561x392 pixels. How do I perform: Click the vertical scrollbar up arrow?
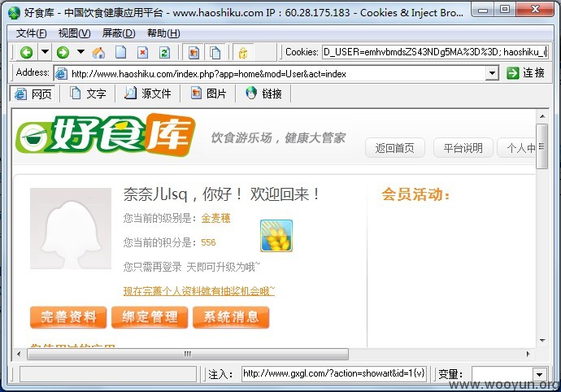coord(542,116)
